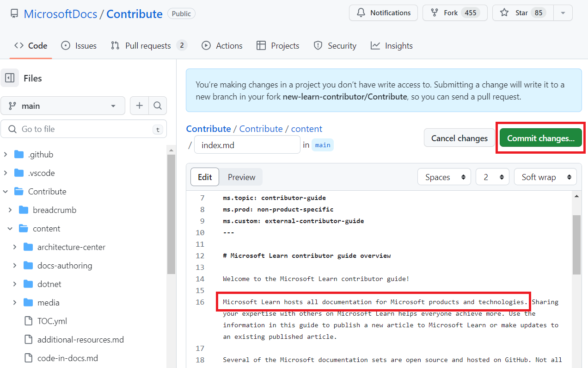Collapse the Files sidebar panel
The width and height of the screenshot is (588, 368).
(10, 78)
